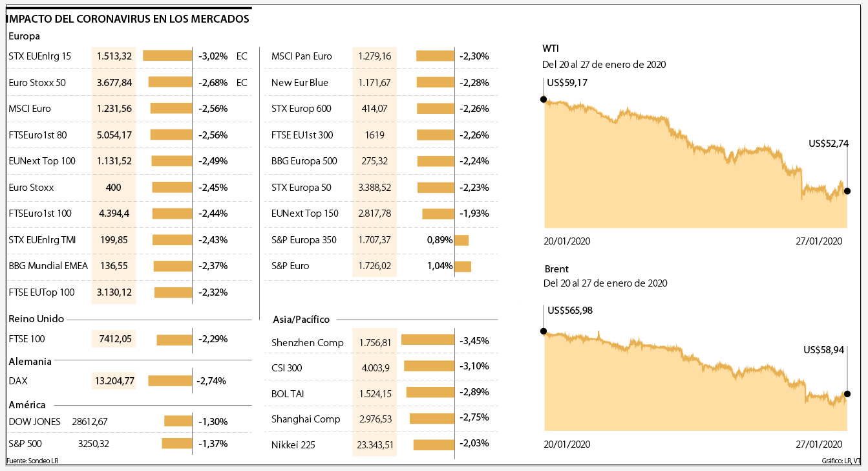The image size is (868, 471).
Task: Click the Brent chart title
Action: tap(556, 269)
